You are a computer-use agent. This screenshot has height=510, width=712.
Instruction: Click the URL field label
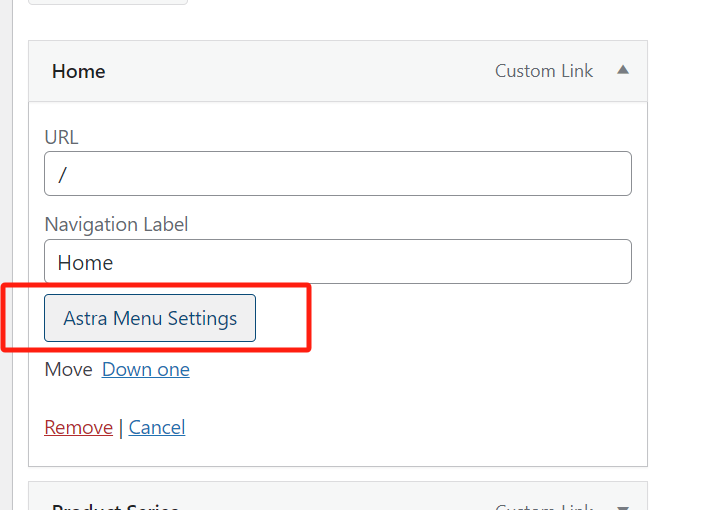61,137
